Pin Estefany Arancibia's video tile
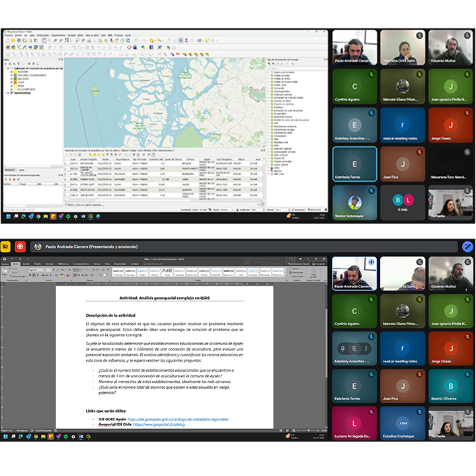 (344, 348)
